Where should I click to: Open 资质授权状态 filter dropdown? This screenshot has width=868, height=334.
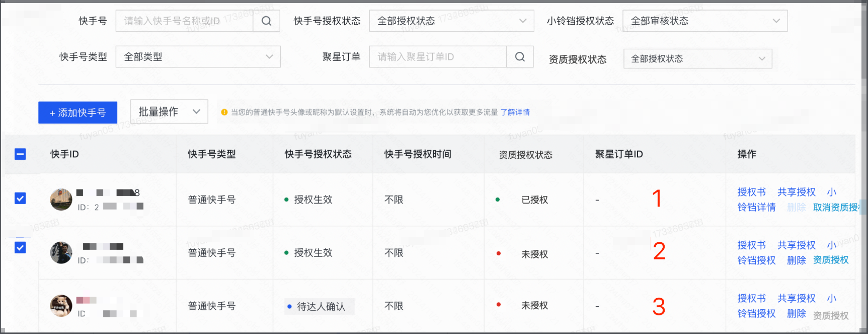698,58
